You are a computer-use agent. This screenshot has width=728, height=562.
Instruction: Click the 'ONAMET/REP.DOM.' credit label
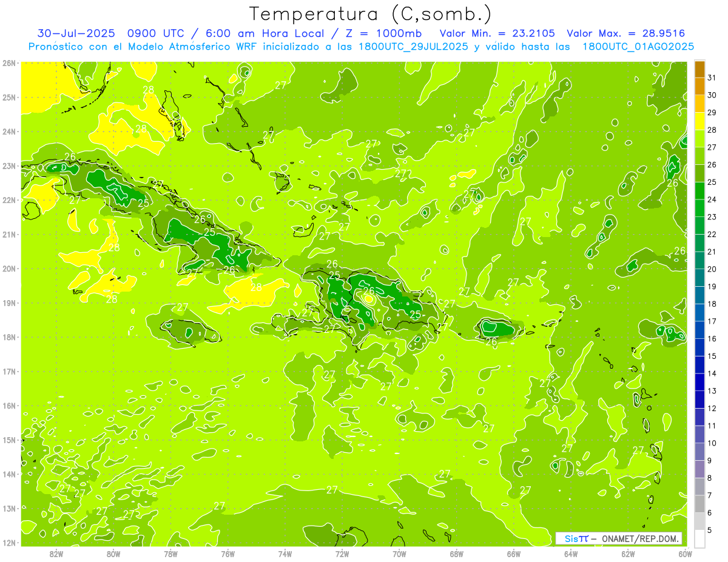pyautogui.click(x=641, y=538)
